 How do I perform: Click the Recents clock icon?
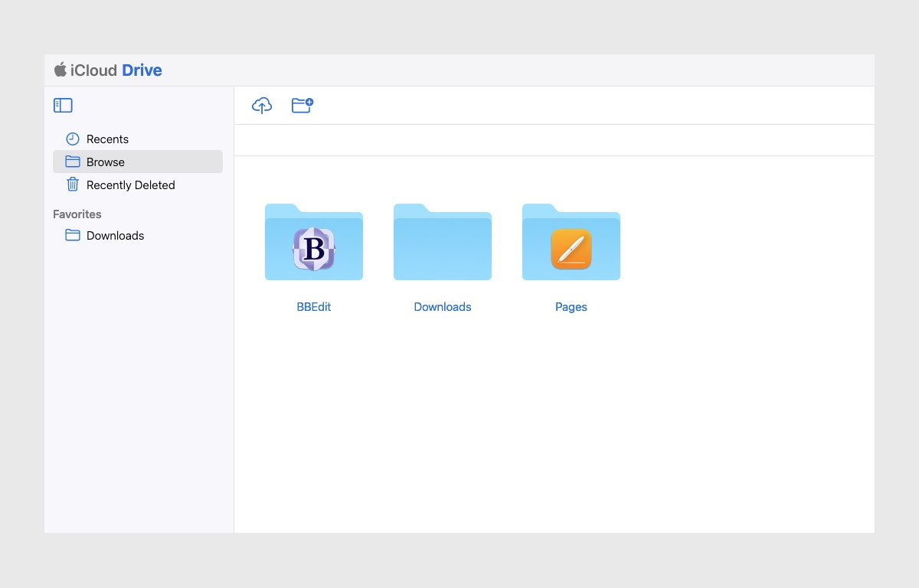pos(73,139)
